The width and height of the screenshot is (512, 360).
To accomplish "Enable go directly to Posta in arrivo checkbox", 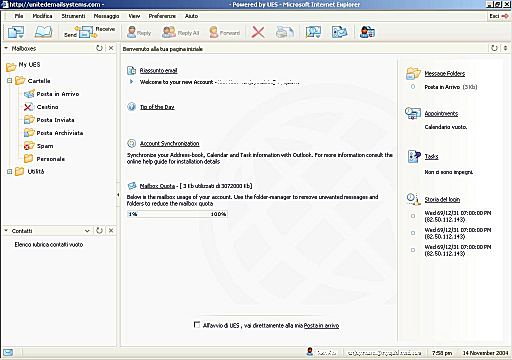I will coord(197,325).
